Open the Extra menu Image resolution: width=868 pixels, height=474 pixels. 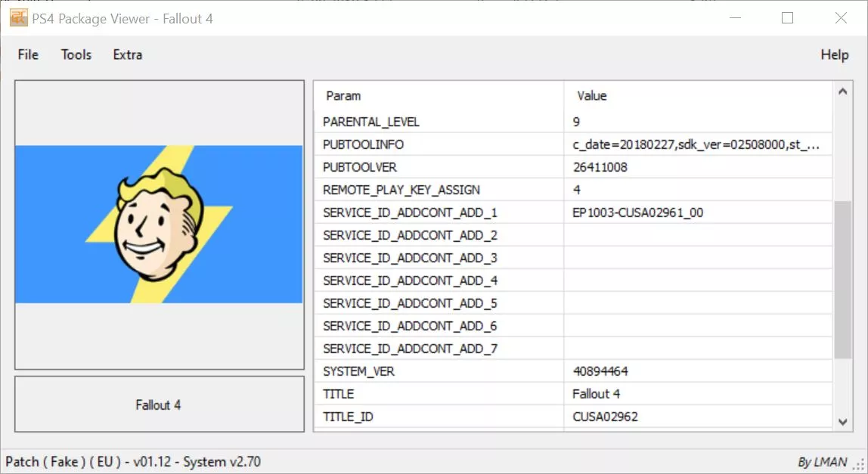tap(128, 54)
